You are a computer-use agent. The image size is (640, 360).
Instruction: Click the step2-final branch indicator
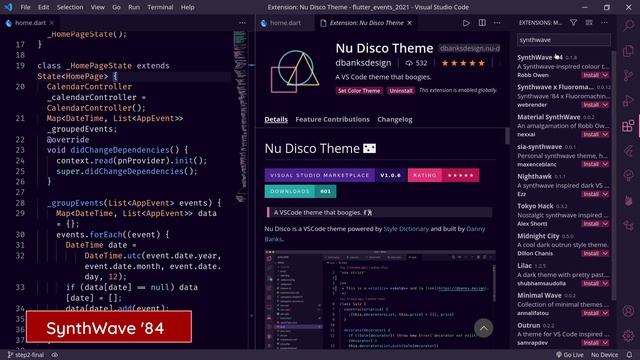26,355
